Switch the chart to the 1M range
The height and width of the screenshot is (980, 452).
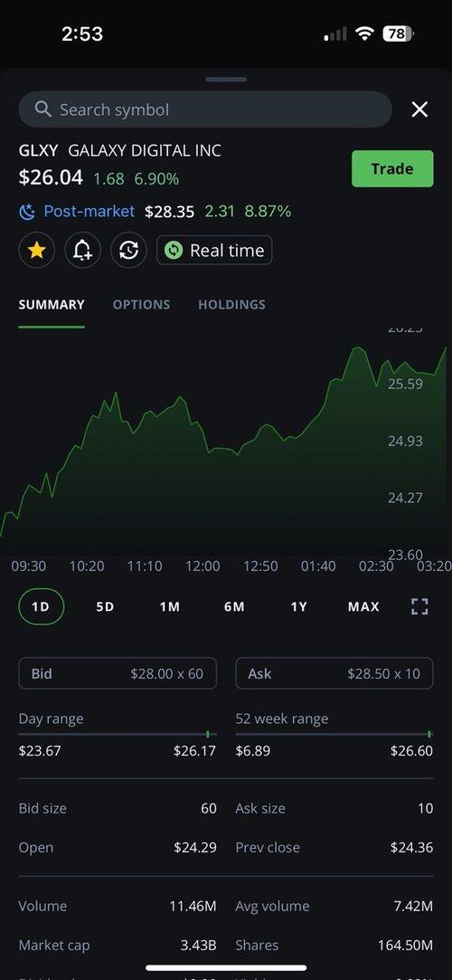point(170,606)
